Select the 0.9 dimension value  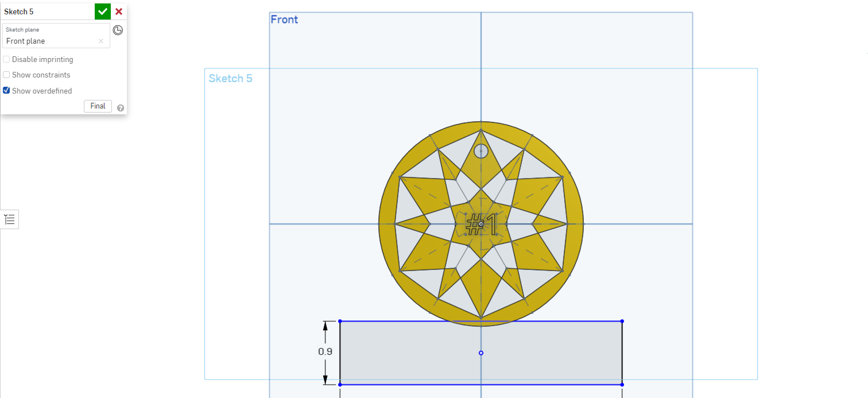tap(325, 351)
